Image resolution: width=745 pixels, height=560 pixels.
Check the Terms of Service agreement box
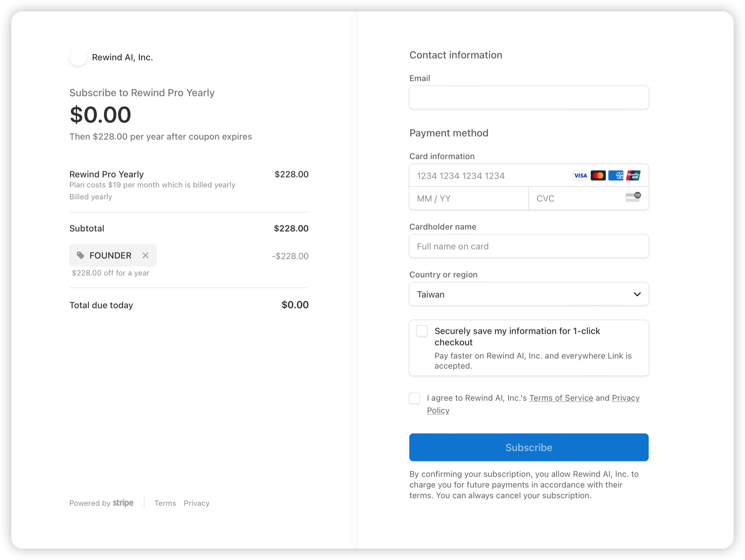click(x=415, y=398)
